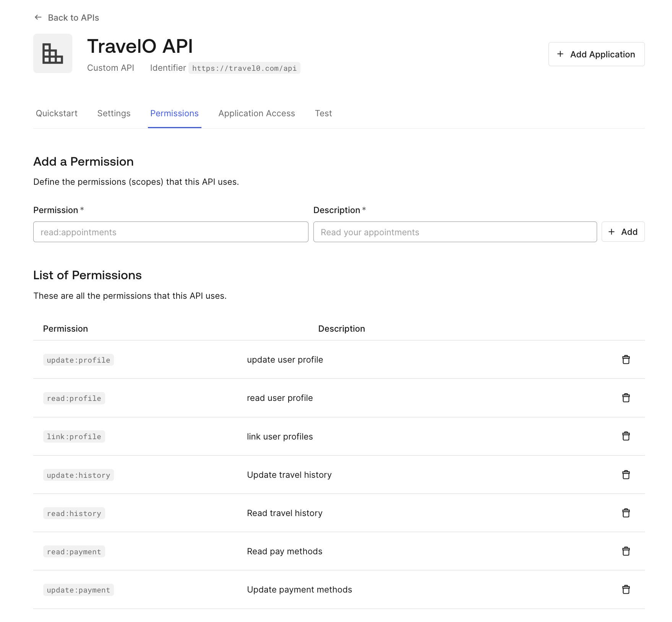Viewport: 672px width, 622px height.
Task: Click the update:payment scope tag
Action: click(78, 590)
